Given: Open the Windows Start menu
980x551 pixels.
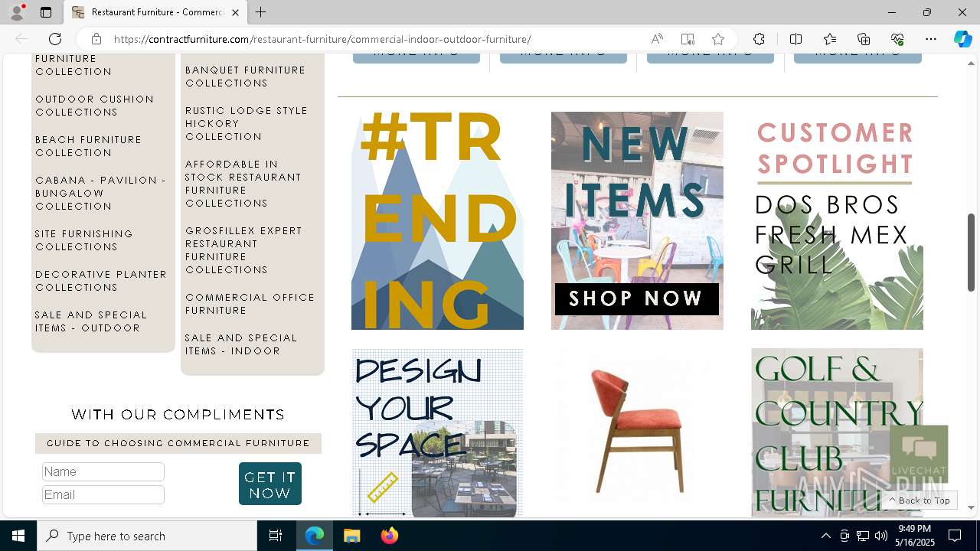Looking at the screenshot, I should tap(18, 536).
